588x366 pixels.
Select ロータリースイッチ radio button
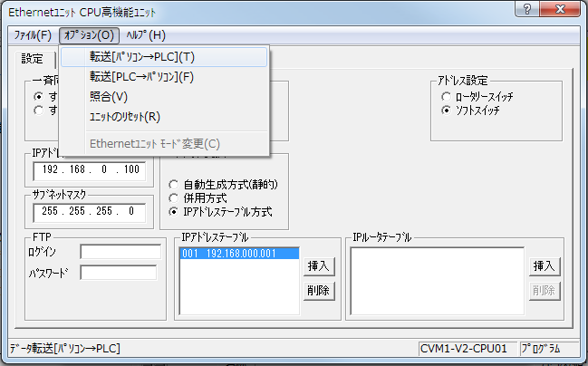(447, 96)
